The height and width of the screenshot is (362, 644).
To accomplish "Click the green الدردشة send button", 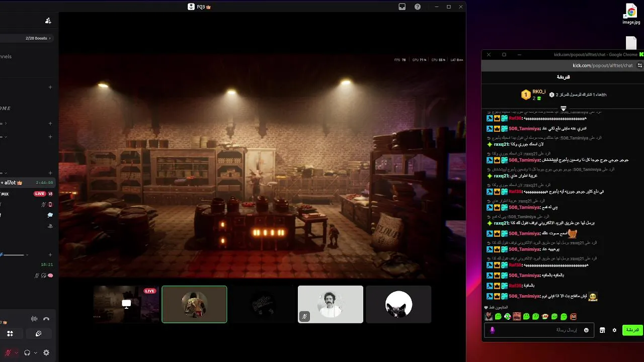I will pos(632,330).
